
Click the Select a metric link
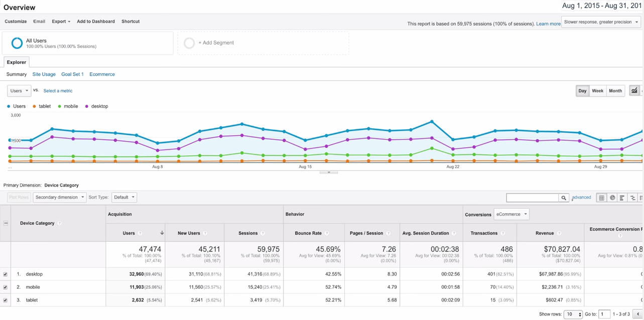pyautogui.click(x=58, y=91)
